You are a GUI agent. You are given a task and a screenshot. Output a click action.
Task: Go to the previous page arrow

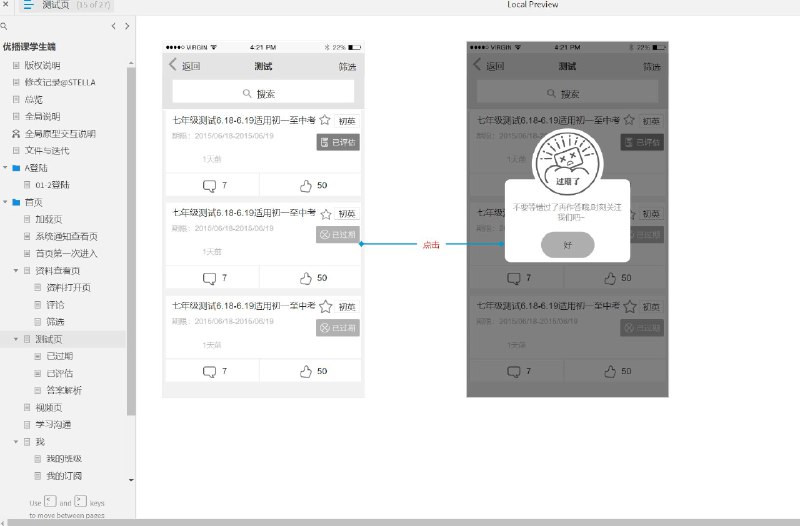pyautogui.click(x=113, y=26)
